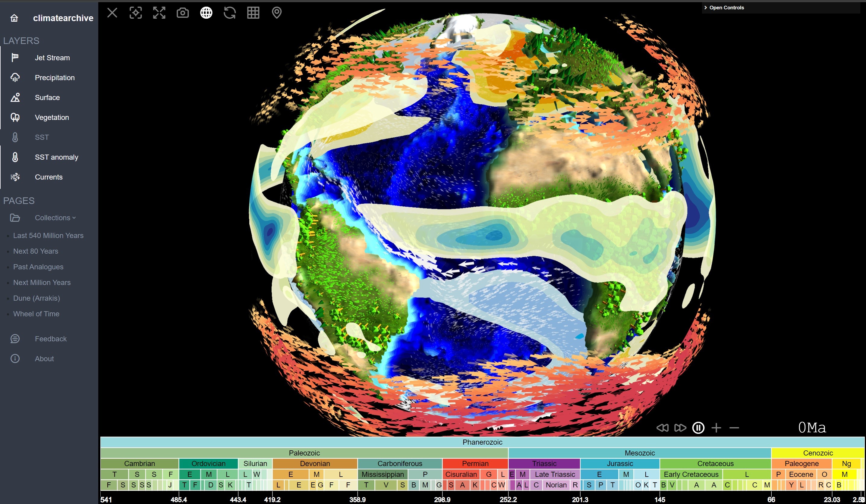The height and width of the screenshot is (504, 866).
Task: Click the Surface mountain icon
Action: pyautogui.click(x=15, y=98)
